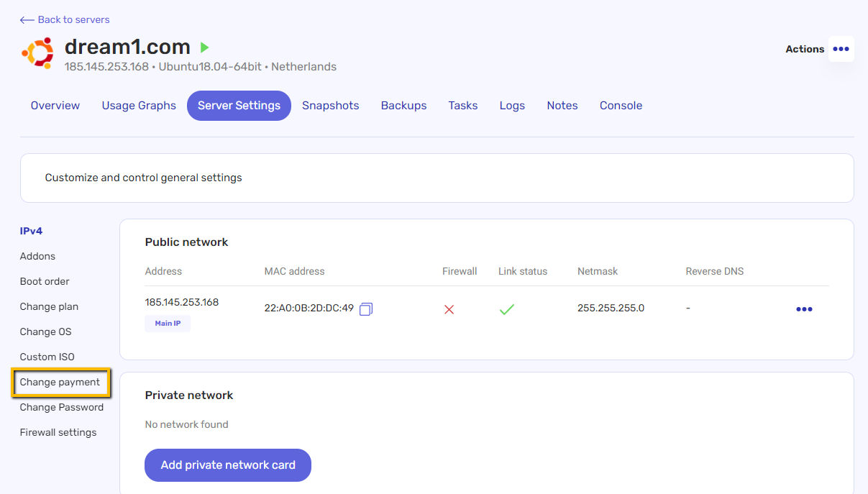Select the Server Settings tab

click(239, 106)
